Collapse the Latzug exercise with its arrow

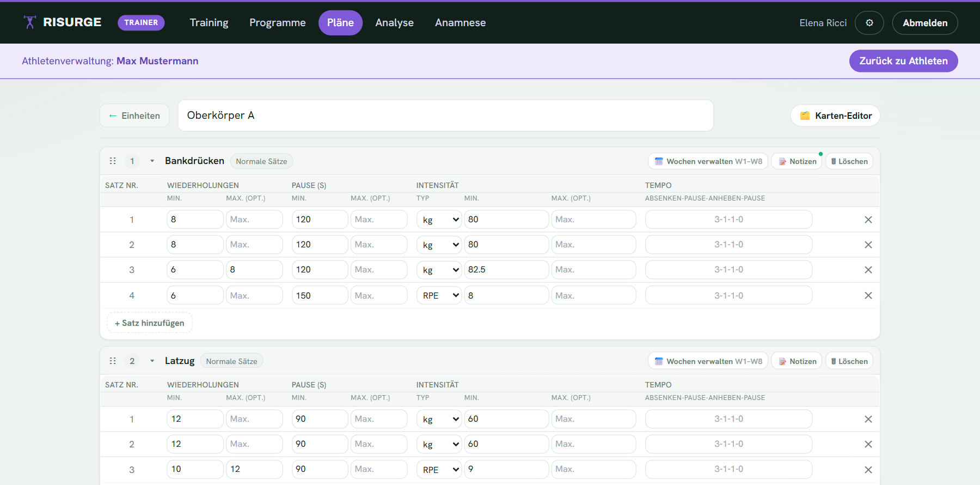coord(152,361)
